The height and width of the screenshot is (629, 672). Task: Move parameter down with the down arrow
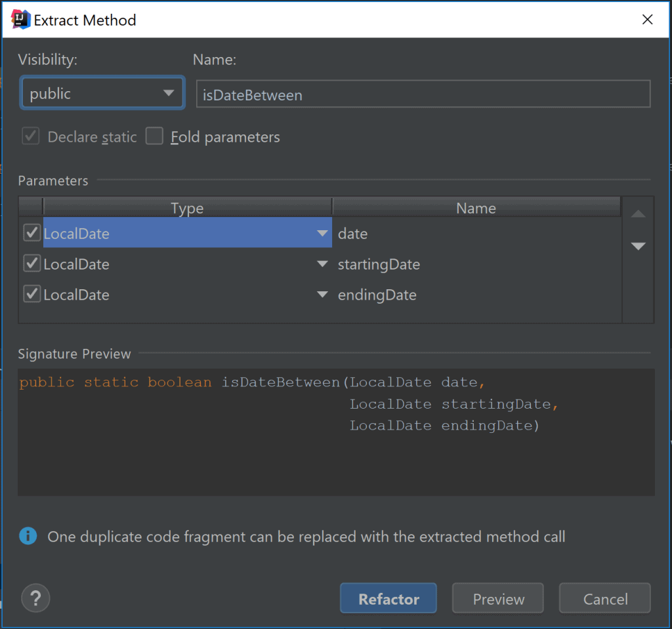pyautogui.click(x=638, y=246)
